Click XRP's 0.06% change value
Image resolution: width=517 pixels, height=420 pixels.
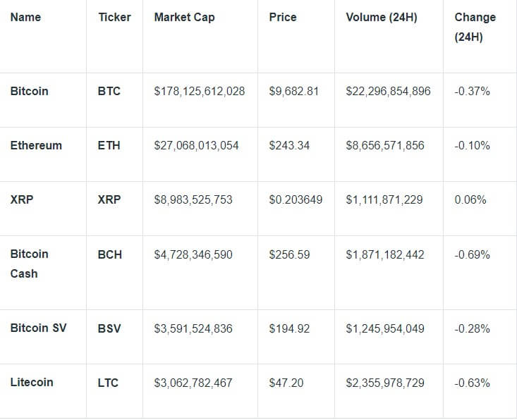(470, 199)
